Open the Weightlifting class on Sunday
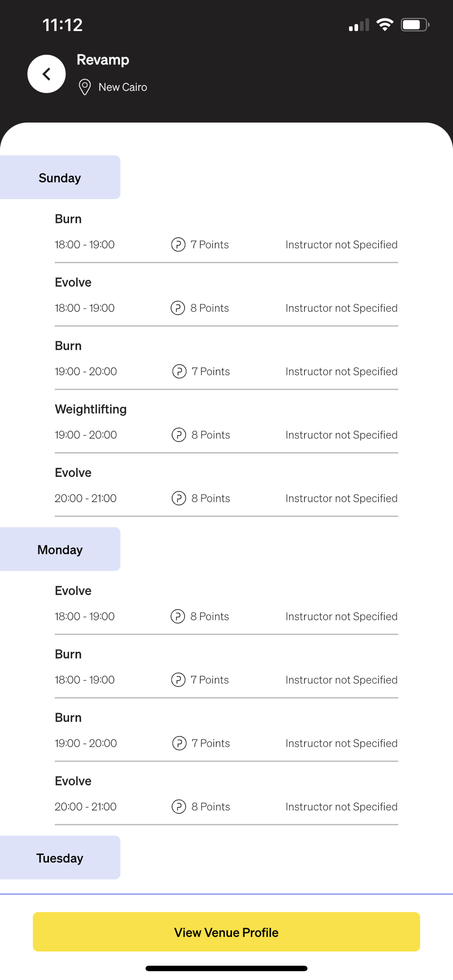Viewport: 453px width, 980px height. click(x=91, y=409)
